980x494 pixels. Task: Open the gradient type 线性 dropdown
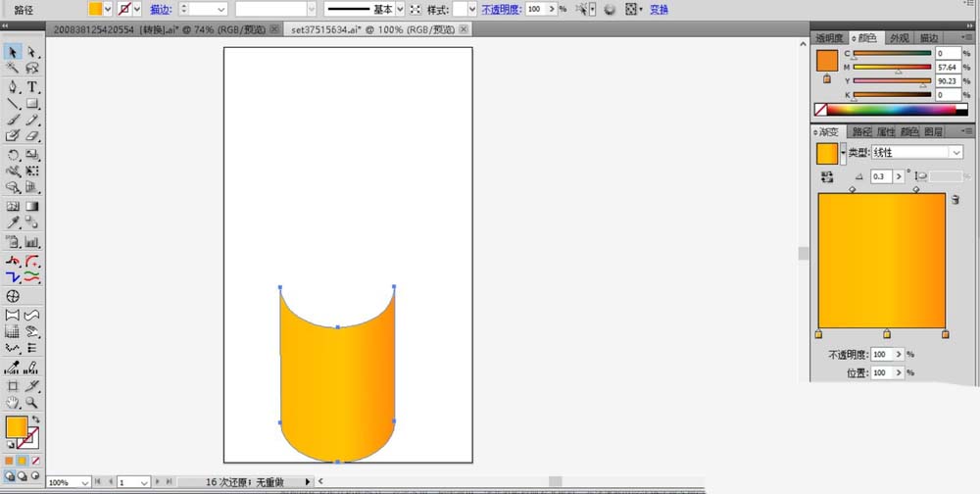click(x=955, y=153)
